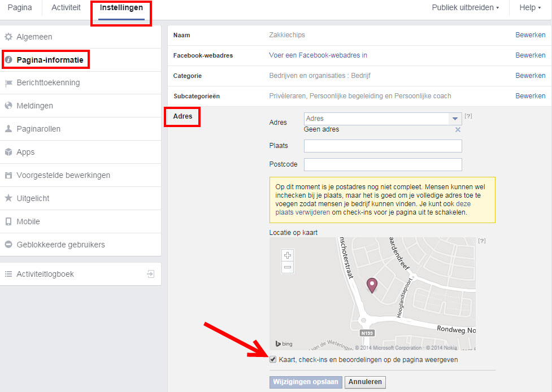
Task: Click the 'Wijzigingen opslaan' button
Action: coord(306,382)
